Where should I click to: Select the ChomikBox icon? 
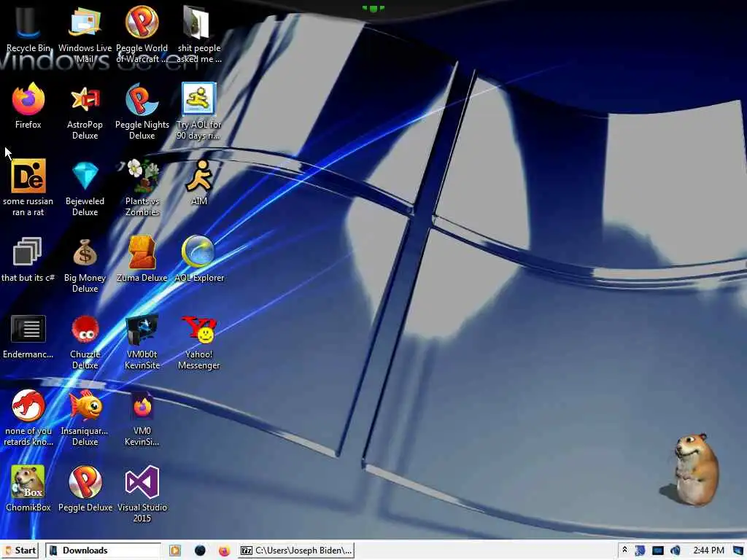28,489
